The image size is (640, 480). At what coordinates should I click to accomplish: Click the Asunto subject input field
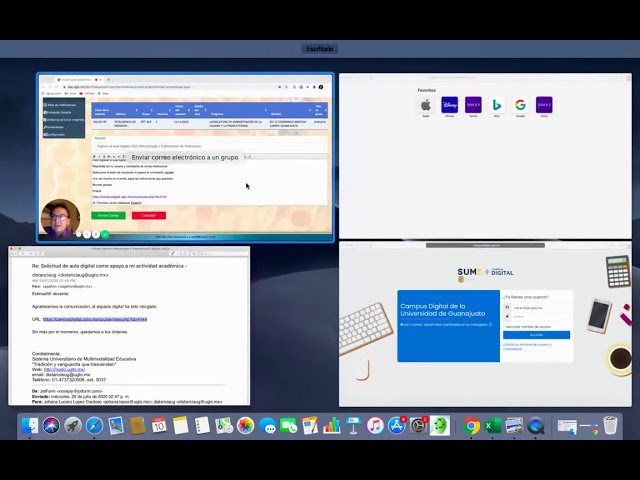(208, 146)
